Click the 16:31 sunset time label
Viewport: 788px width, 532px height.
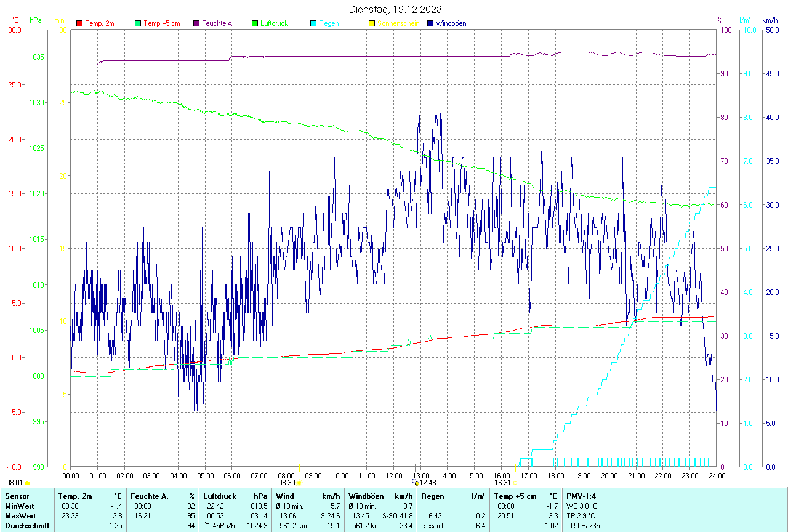pos(504,483)
